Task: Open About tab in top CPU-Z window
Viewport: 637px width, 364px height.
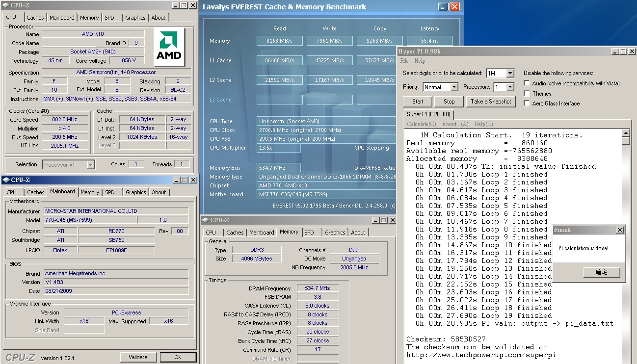Action: (x=159, y=18)
